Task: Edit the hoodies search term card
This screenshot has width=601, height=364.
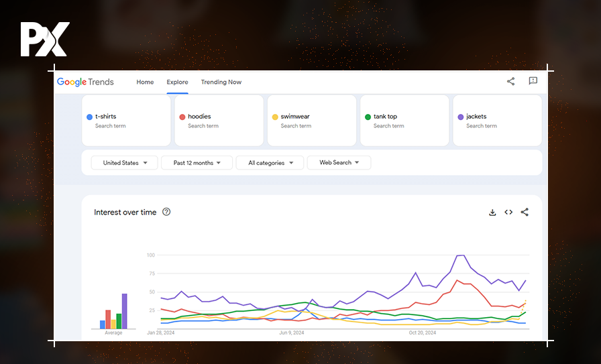Action: (x=219, y=121)
